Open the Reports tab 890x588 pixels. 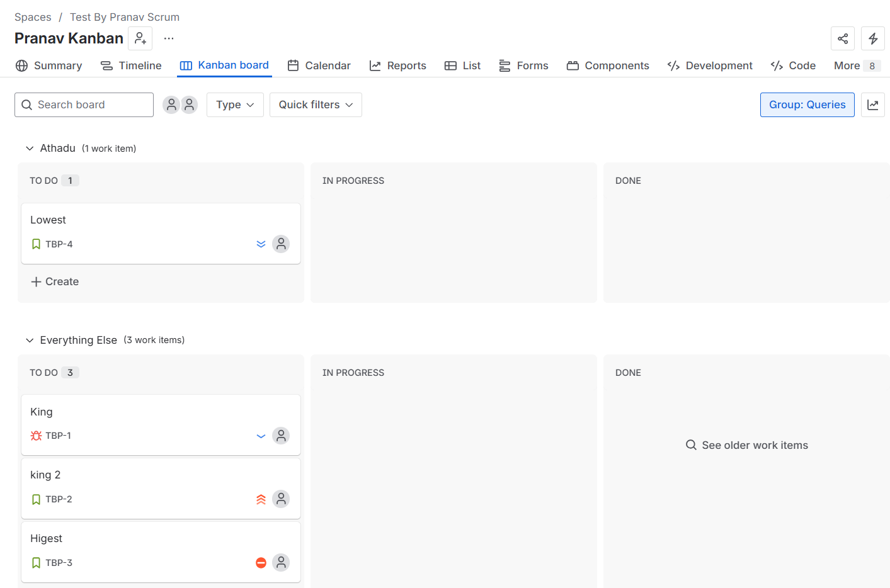(397, 66)
